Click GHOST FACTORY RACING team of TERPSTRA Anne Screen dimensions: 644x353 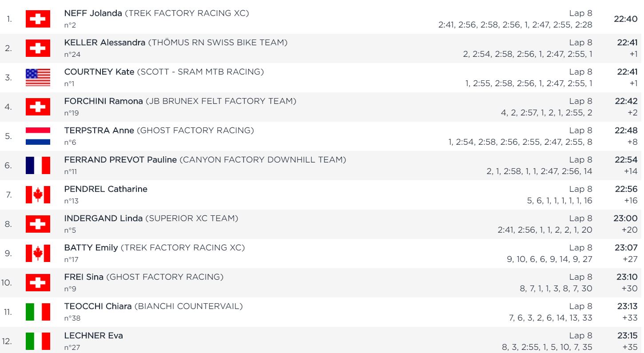click(x=195, y=131)
